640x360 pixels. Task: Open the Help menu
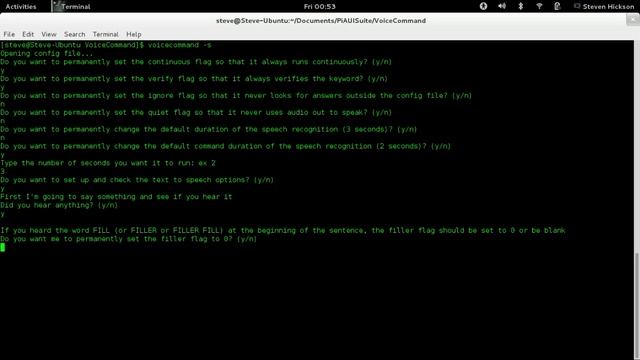pyautogui.click(x=133, y=34)
